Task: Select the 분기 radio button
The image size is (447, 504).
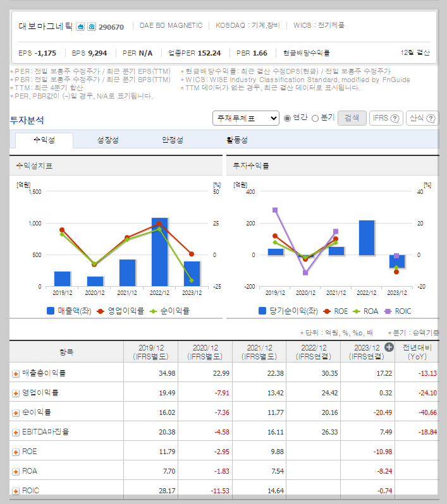Action: click(315, 118)
